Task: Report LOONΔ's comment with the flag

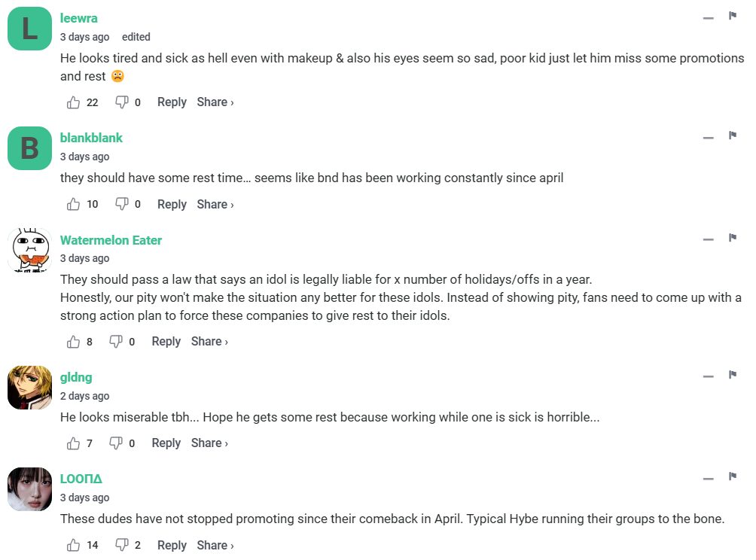Action: point(732,476)
